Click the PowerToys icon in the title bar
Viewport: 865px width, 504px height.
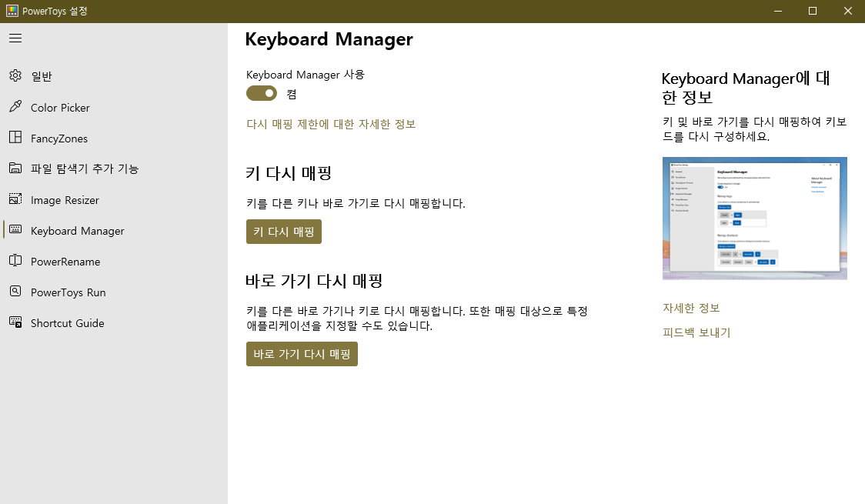click(x=12, y=11)
